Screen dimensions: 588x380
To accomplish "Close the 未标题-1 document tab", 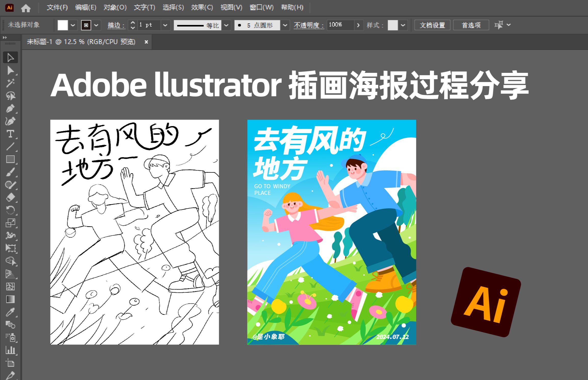I will click(x=146, y=42).
